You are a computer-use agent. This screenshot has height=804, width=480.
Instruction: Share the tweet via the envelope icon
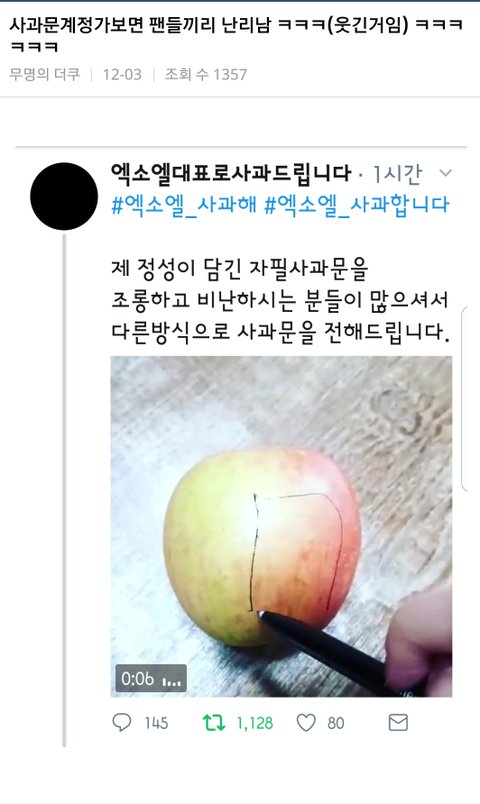tap(398, 722)
